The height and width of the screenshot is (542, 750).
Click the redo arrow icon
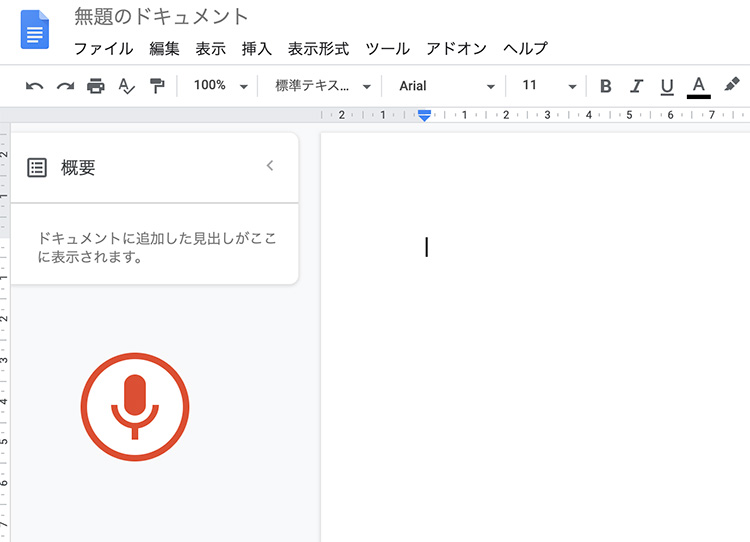[65, 87]
